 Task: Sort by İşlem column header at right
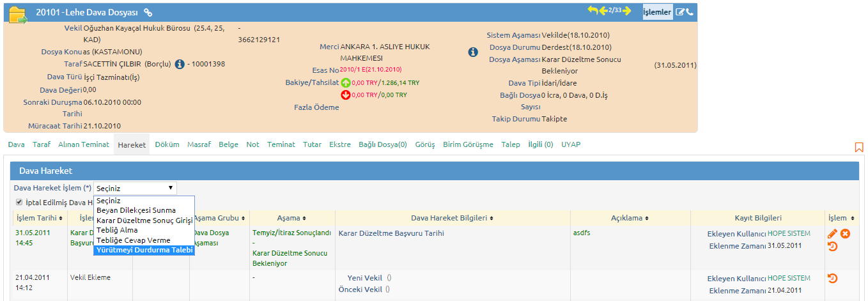pyautogui.click(x=842, y=218)
